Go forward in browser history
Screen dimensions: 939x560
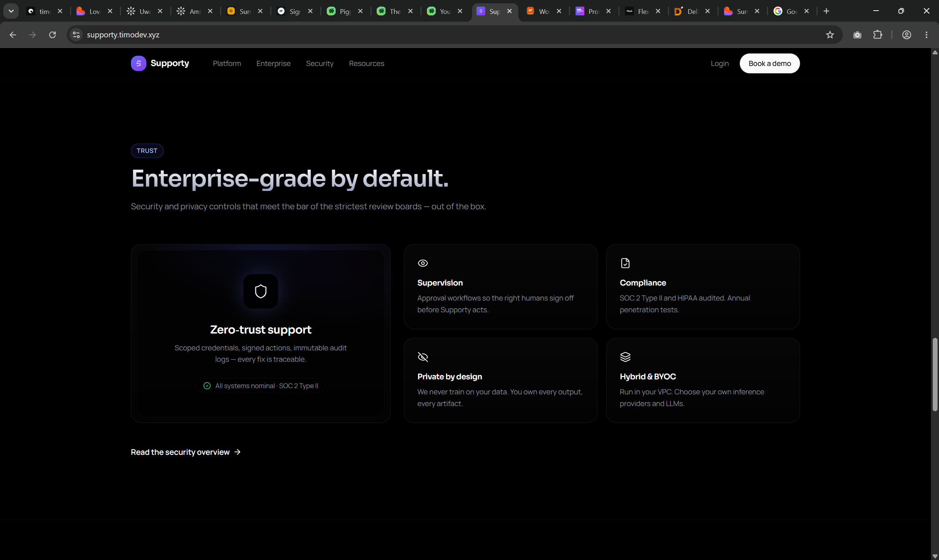[x=33, y=35]
